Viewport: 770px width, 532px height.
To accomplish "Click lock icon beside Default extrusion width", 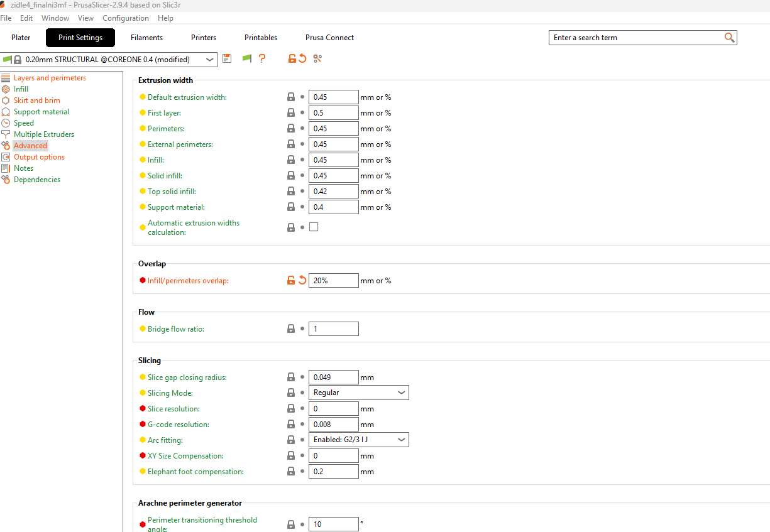I will click(291, 97).
